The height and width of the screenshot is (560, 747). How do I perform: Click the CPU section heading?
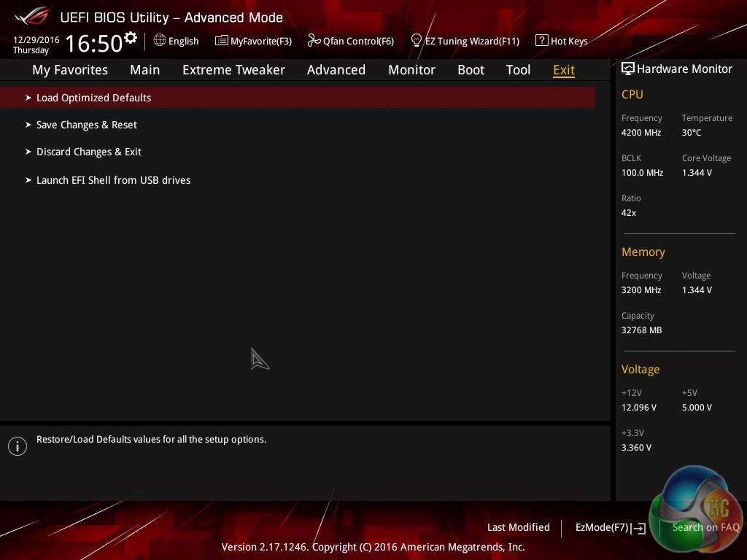tap(632, 94)
